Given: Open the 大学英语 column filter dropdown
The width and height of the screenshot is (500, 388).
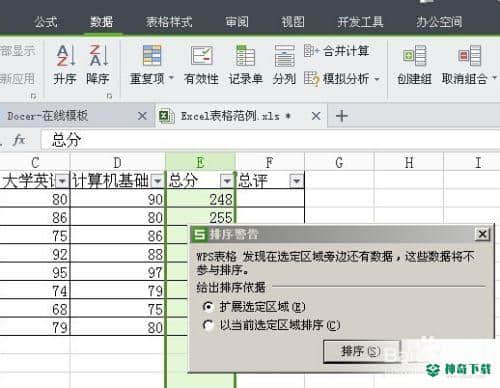Looking at the screenshot, I should click(62, 181).
